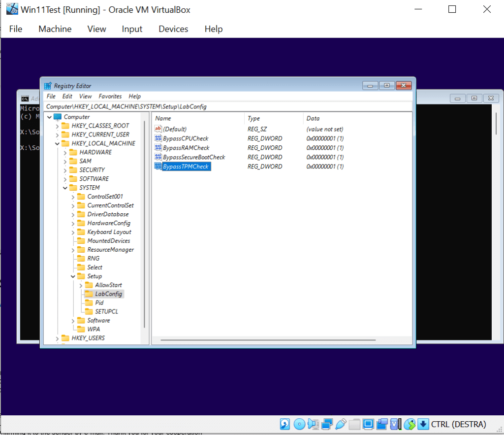Viewport: 504px width, 435px height.
Task: Click the network adapter status icon
Action: 327,424
